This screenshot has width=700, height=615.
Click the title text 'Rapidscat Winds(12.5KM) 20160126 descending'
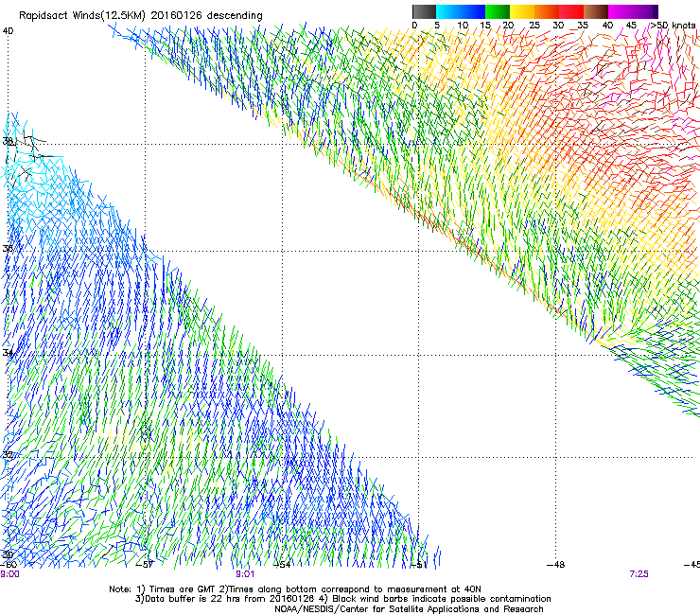point(141,16)
